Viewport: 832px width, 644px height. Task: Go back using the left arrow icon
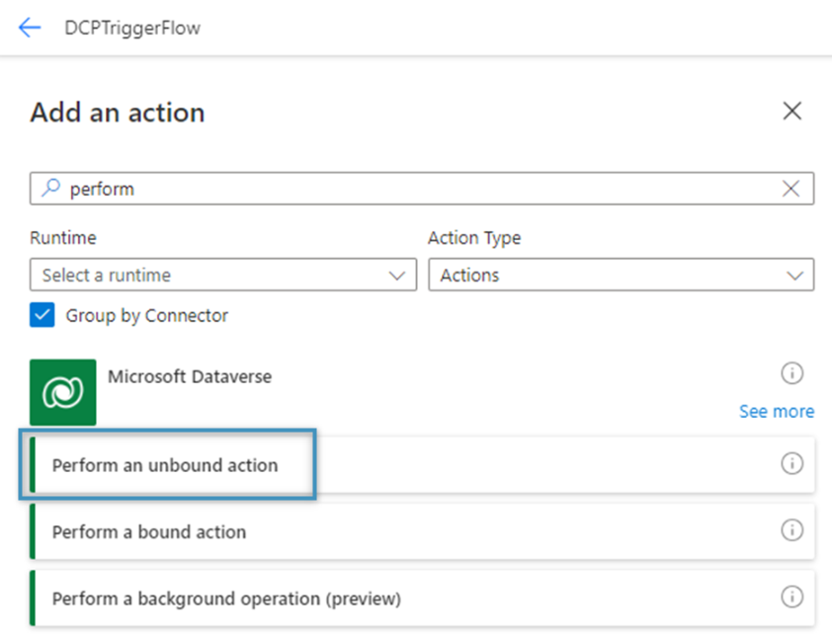pos(30,28)
